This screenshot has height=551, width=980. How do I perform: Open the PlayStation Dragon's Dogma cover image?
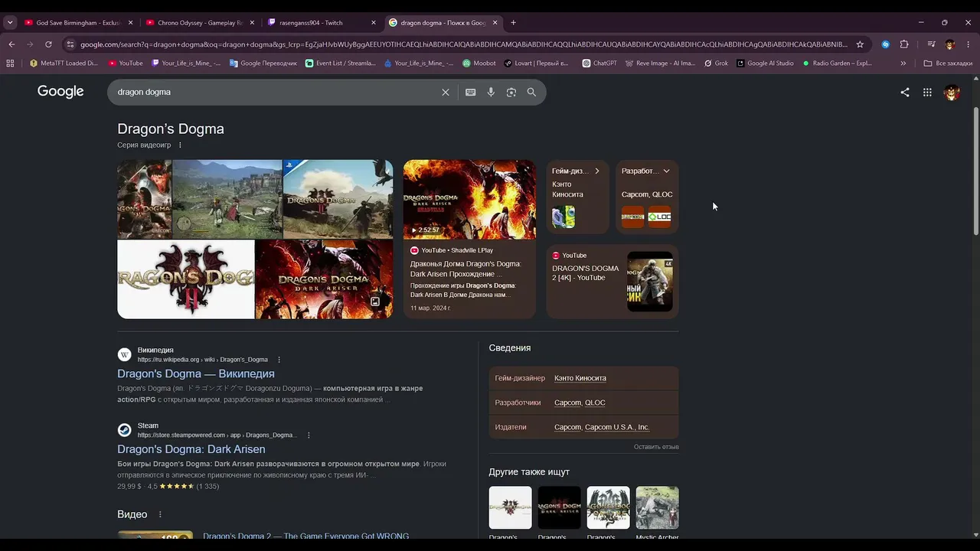click(x=338, y=199)
